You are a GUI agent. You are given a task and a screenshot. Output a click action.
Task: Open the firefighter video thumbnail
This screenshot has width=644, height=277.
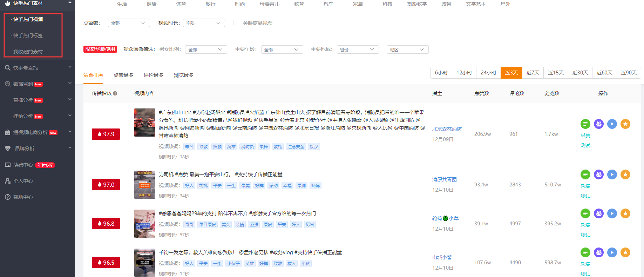pyautogui.click(x=145, y=123)
